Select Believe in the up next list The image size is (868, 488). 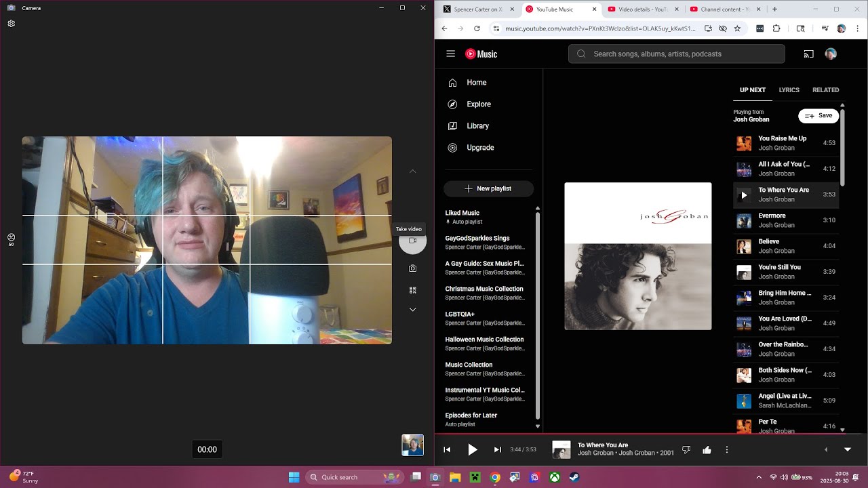click(786, 246)
